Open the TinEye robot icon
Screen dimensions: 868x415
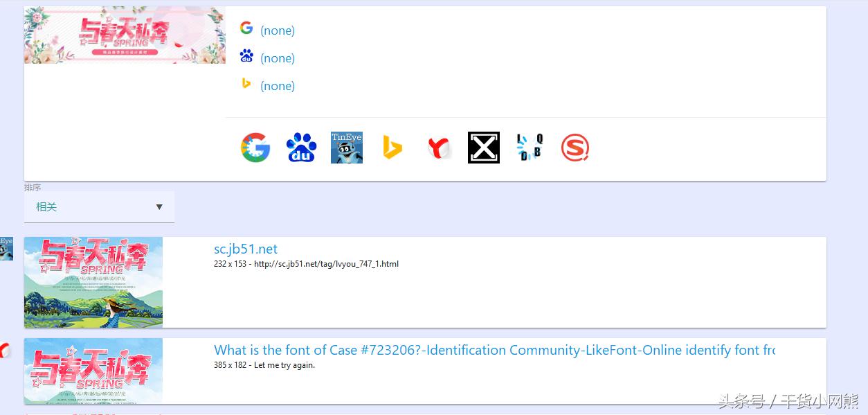(x=347, y=148)
